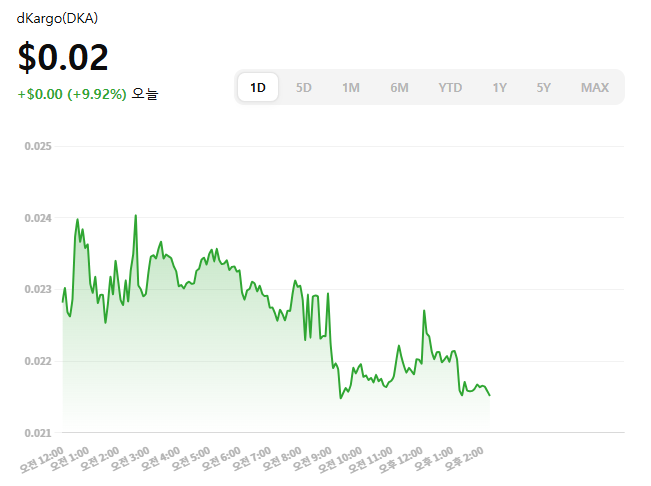Click the chart's highest price peak
651x486 pixels.
(x=136, y=215)
